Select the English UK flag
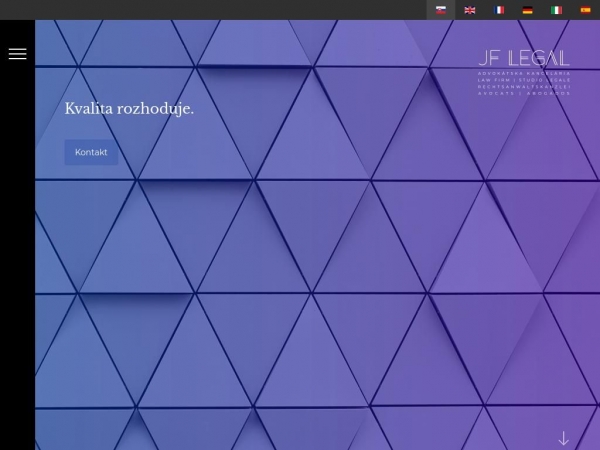This screenshot has width=600, height=450. 470,10
